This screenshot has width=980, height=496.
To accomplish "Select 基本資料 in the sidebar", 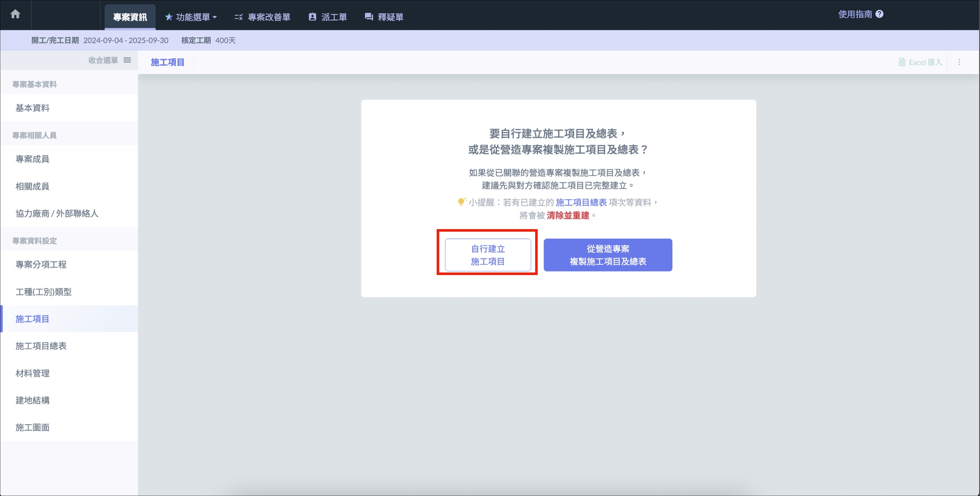I will tap(33, 108).
